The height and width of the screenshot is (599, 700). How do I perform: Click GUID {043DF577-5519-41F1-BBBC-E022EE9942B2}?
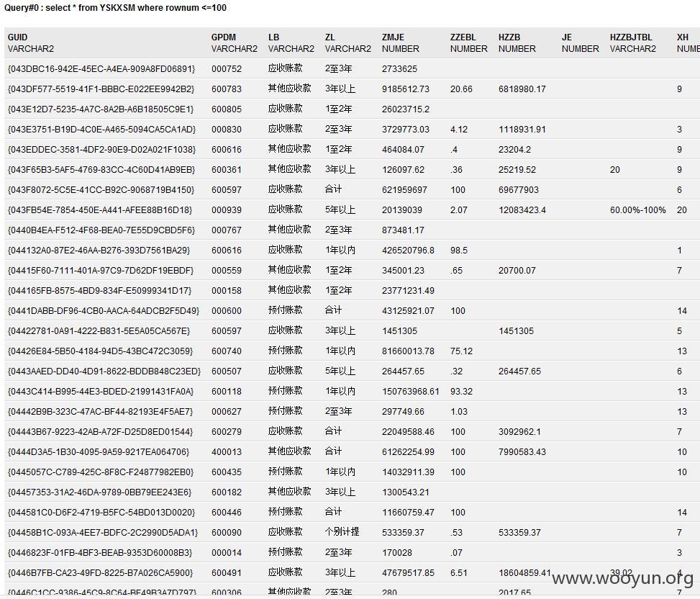click(101, 89)
